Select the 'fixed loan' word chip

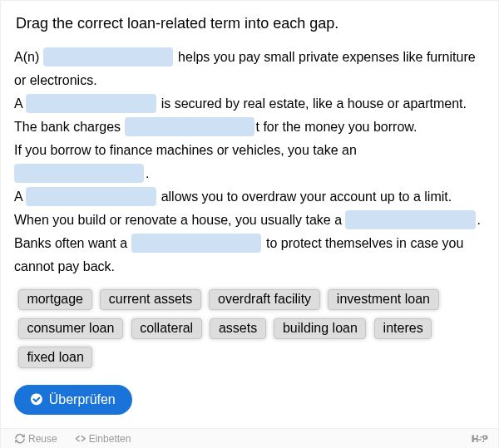click(55, 357)
